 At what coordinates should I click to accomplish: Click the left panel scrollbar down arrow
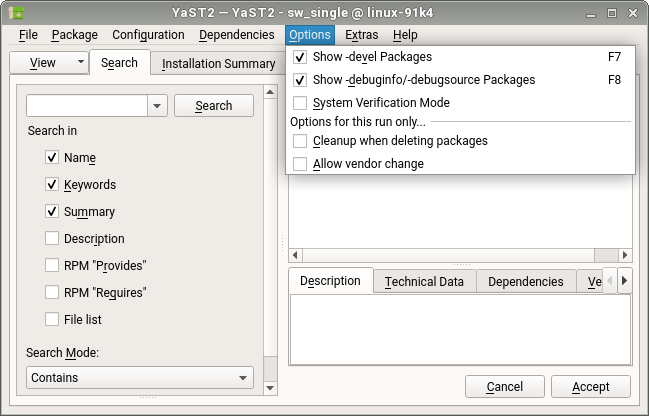(x=270, y=384)
